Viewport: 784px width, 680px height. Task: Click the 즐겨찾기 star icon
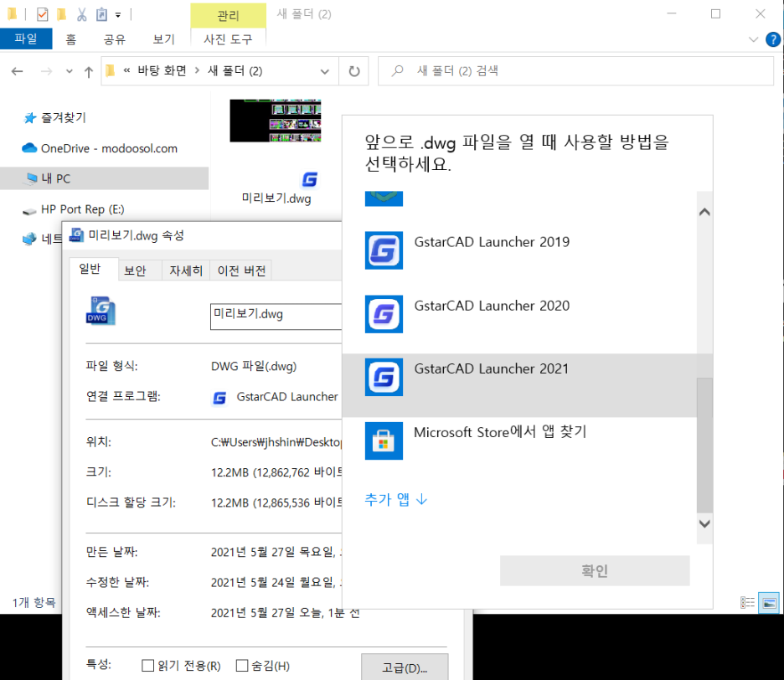pyautogui.click(x=30, y=117)
